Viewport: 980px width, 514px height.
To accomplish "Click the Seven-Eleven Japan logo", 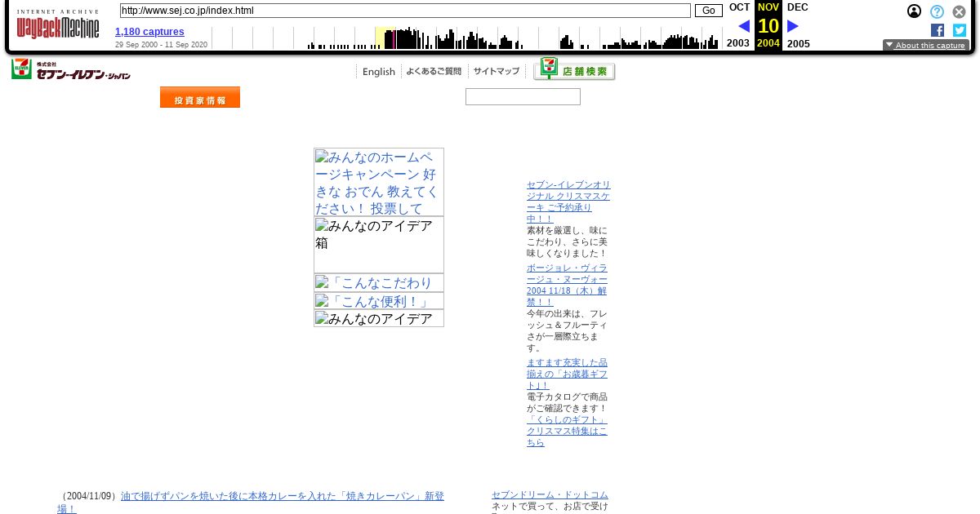I will click(x=71, y=69).
